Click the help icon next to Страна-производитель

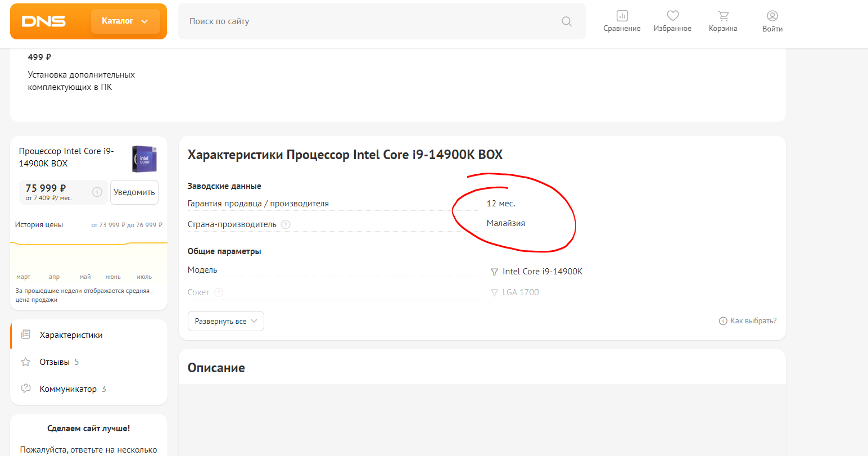(x=286, y=224)
